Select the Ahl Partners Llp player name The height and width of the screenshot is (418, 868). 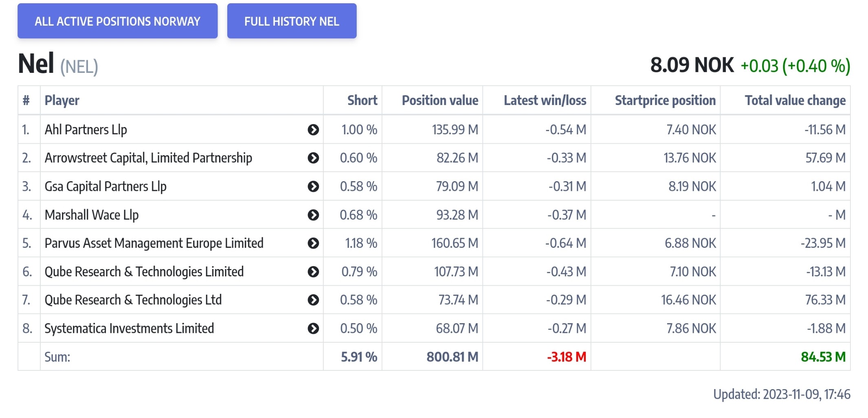click(86, 130)
